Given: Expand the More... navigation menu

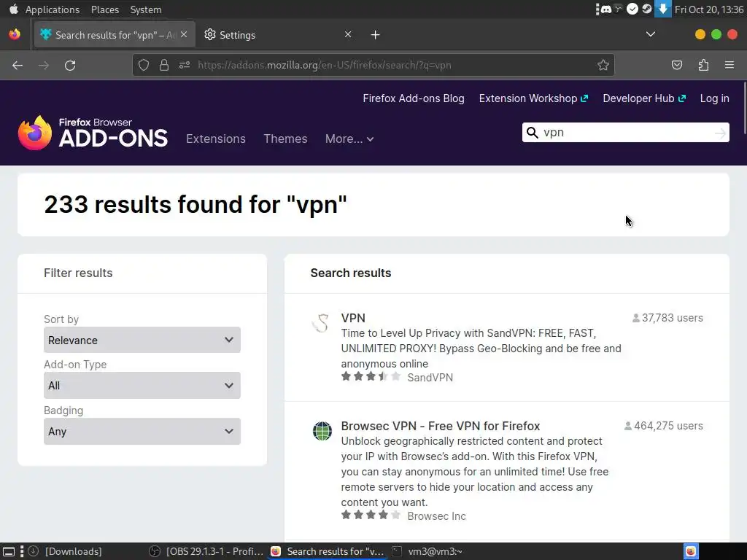Looking at the screenshot, I should tap(349, 139).
